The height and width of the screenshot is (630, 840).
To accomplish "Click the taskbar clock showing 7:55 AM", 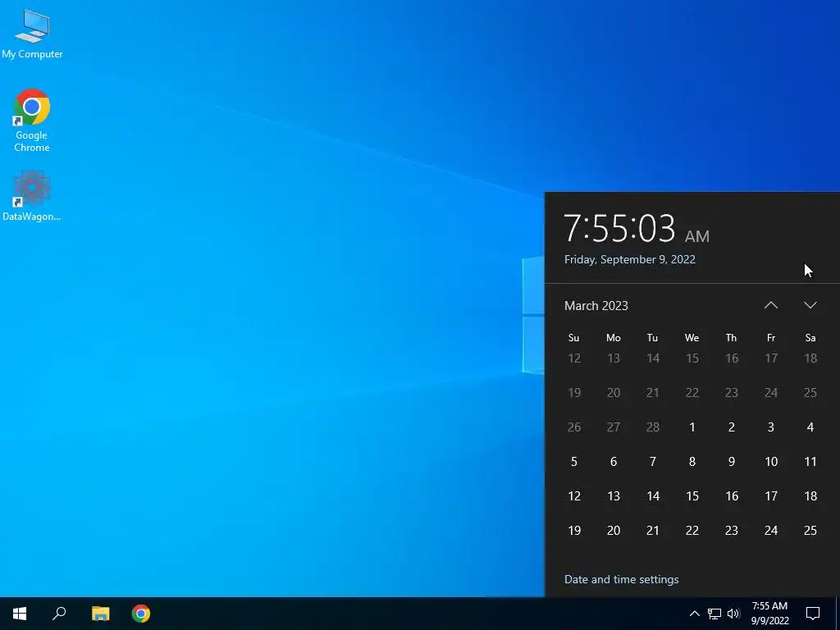I will pos(769,614).
